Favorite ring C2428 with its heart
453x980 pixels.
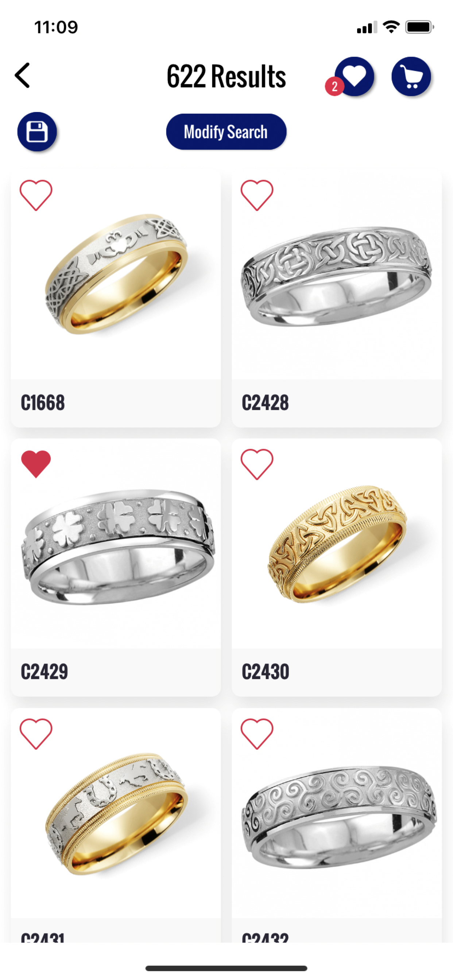coord(257,195)
